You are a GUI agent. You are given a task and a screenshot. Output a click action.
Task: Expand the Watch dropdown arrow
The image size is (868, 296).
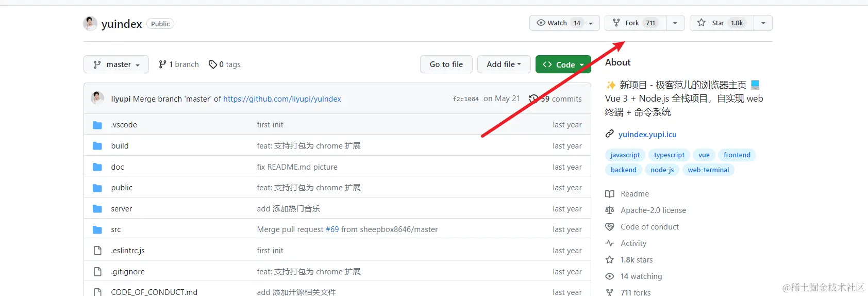(591, 23)
